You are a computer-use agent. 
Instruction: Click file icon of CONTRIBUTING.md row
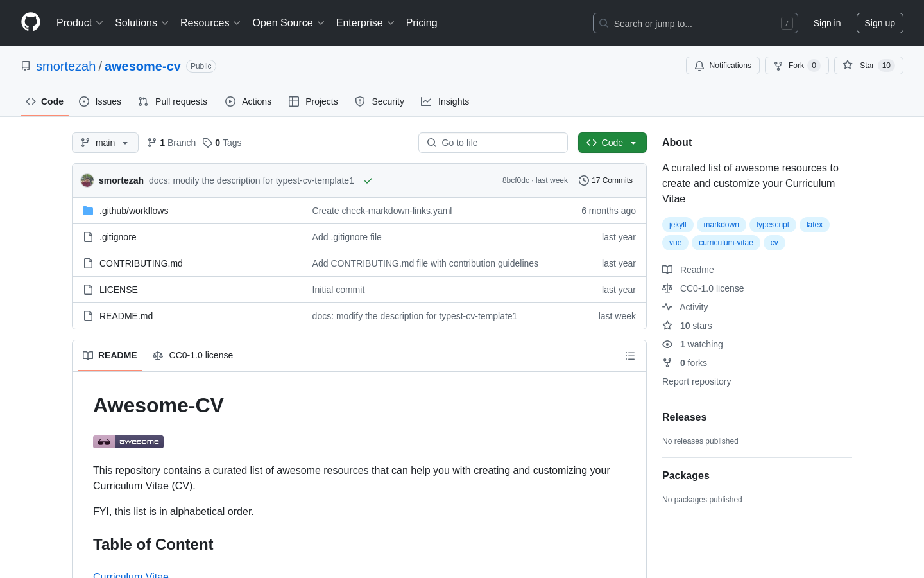pyautogui.click(x=88, y=263)
